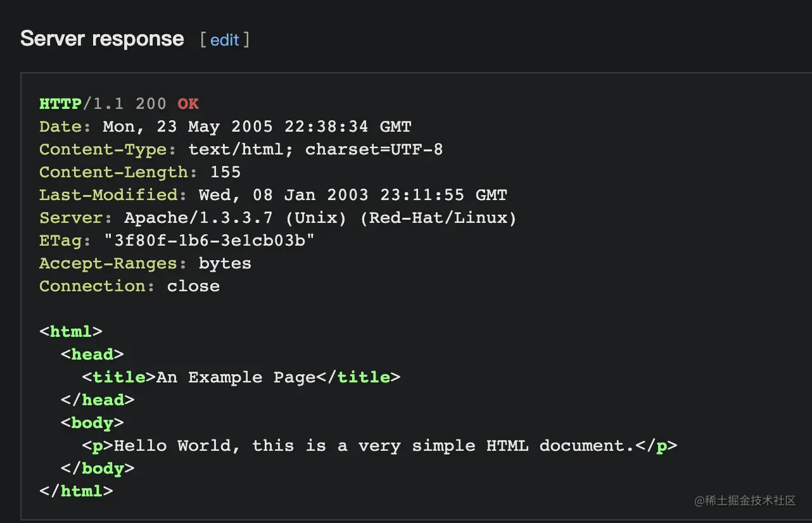Click the opening body tag

click(x=92, y=423)
